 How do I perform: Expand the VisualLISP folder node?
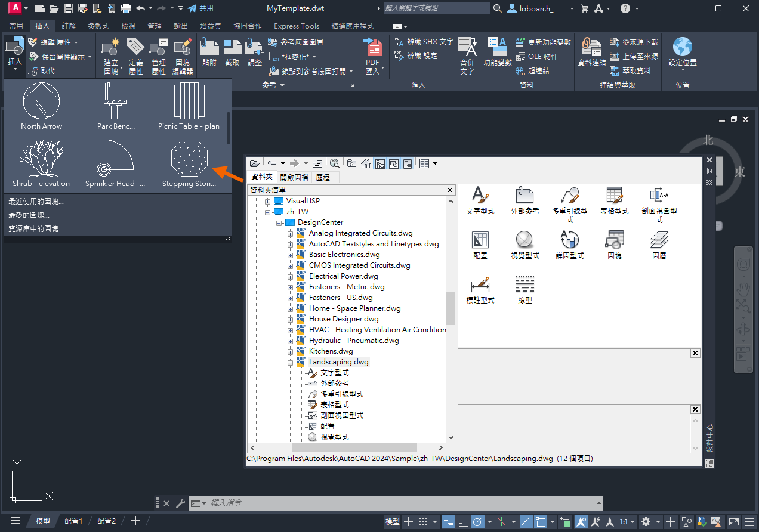click(268, 201)
